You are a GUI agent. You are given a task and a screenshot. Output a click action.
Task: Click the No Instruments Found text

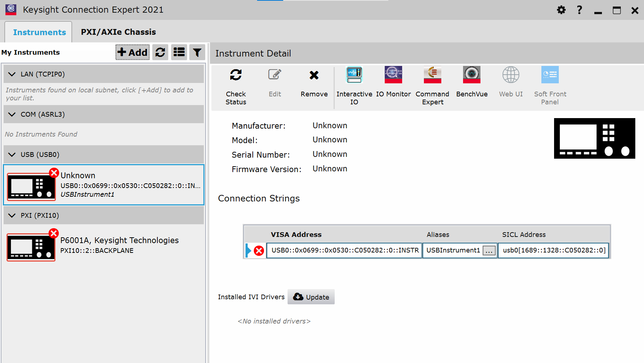click(41, 134)
